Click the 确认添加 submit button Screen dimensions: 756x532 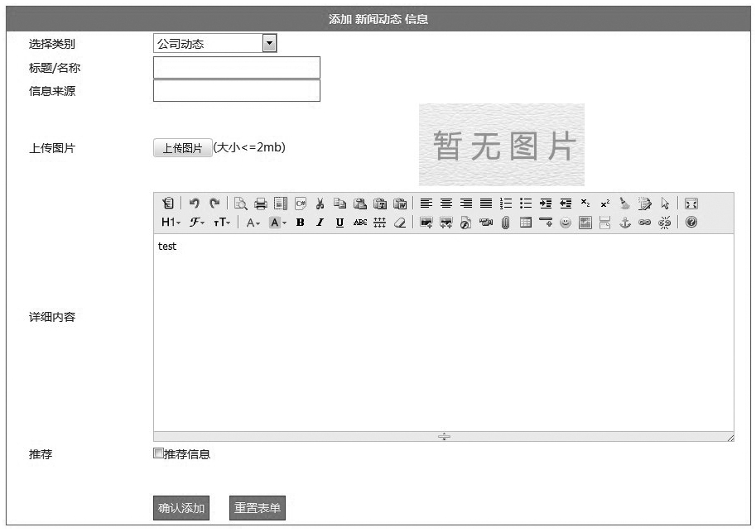[181, 508]
